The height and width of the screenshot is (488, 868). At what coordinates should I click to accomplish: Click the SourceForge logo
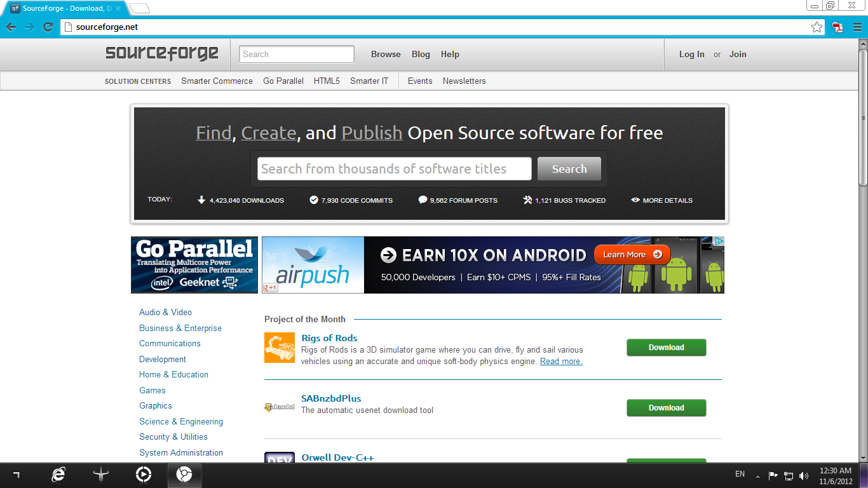tap(162, 53)
